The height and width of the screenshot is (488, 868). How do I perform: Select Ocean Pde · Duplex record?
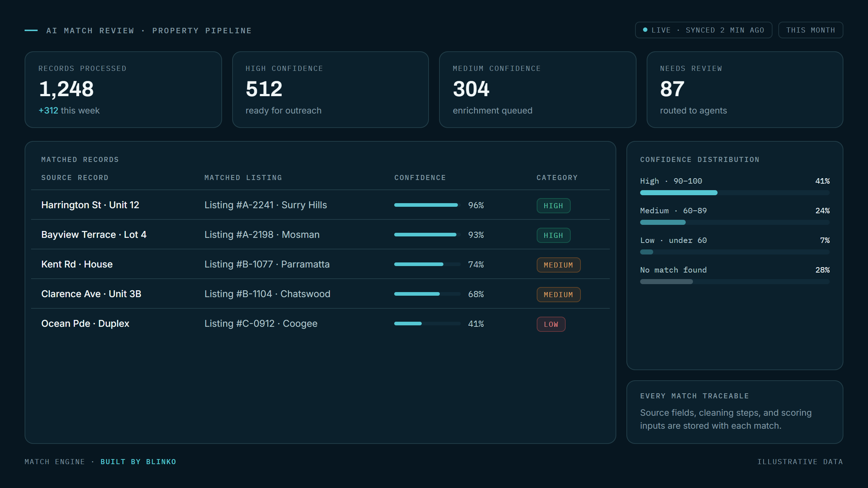[x=85, y=324]
